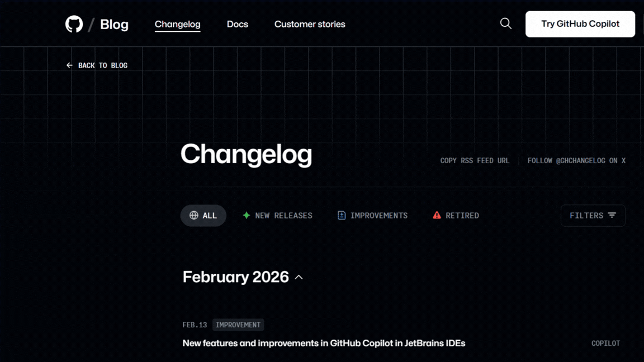This screenshot has width=644, height=362.
Task: Click COPY RSS FEED URL
Action: (x=475, y=160)
